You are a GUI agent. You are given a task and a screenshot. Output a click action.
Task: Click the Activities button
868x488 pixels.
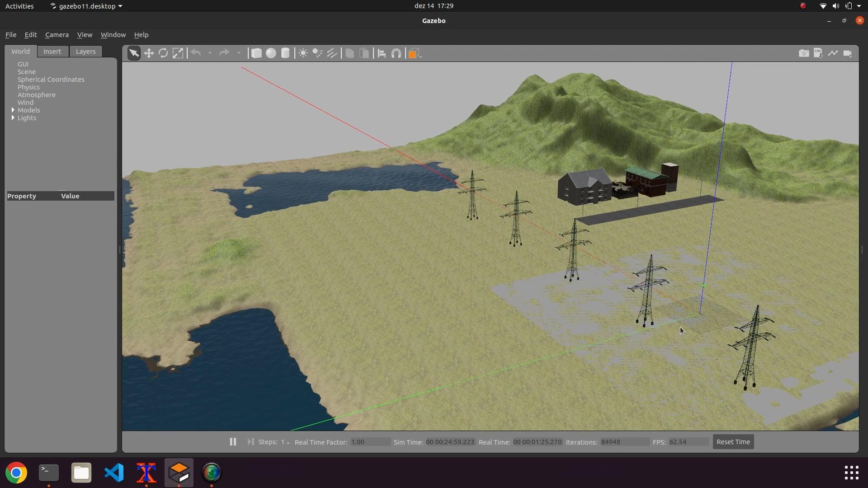click(19, 6)
